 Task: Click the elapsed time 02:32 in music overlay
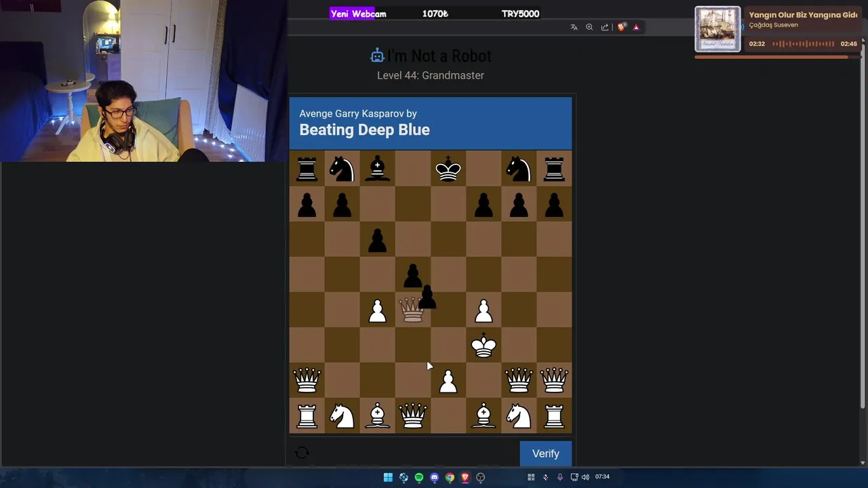[757, 44]
